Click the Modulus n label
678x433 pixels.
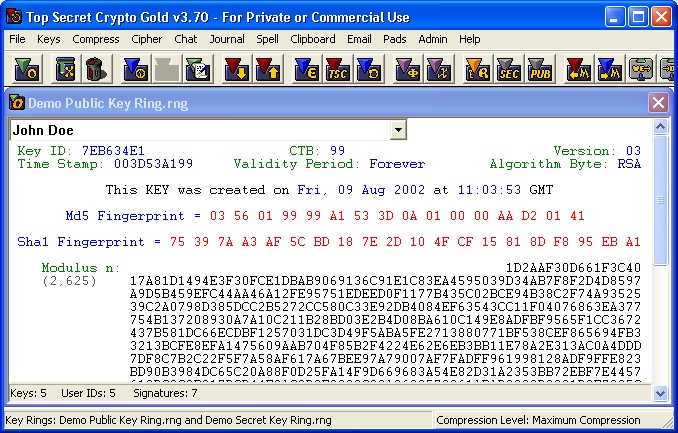coord(81,268)
